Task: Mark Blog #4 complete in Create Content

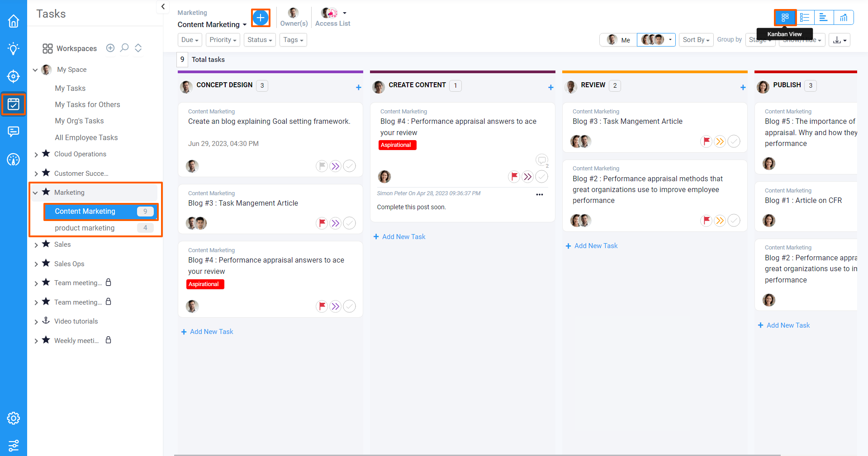Action: [541, 177]
